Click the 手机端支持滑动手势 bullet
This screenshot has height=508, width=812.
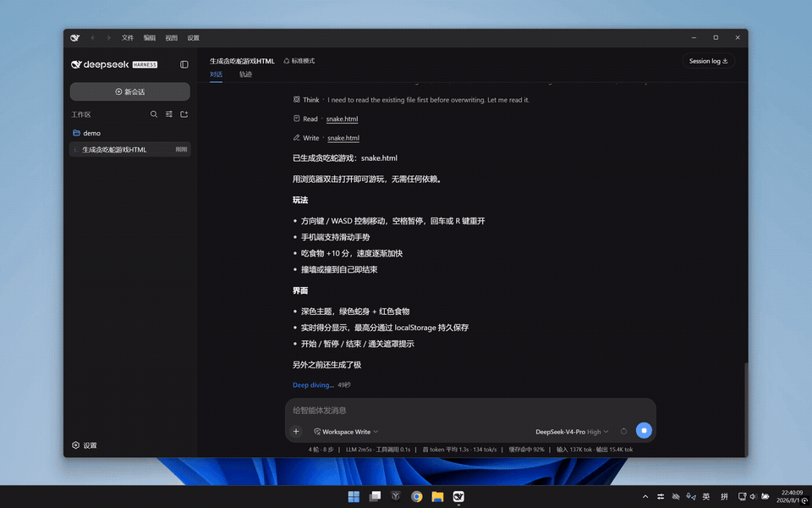(335, 237)
